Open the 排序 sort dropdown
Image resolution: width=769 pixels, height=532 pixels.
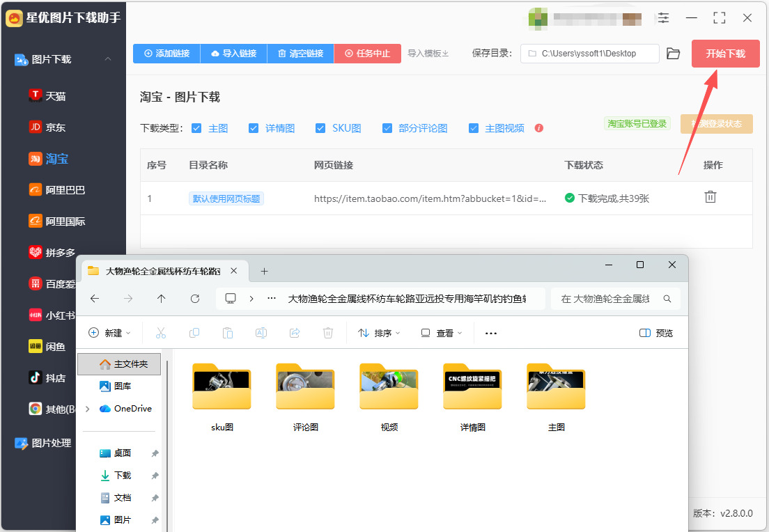[379, 333]
